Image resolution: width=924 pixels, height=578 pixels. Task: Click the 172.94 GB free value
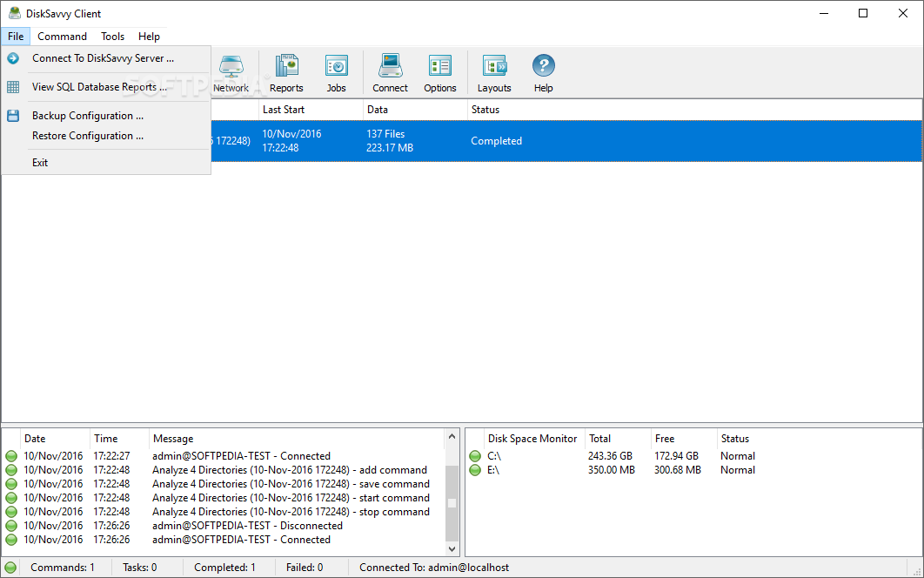point(677,456)
